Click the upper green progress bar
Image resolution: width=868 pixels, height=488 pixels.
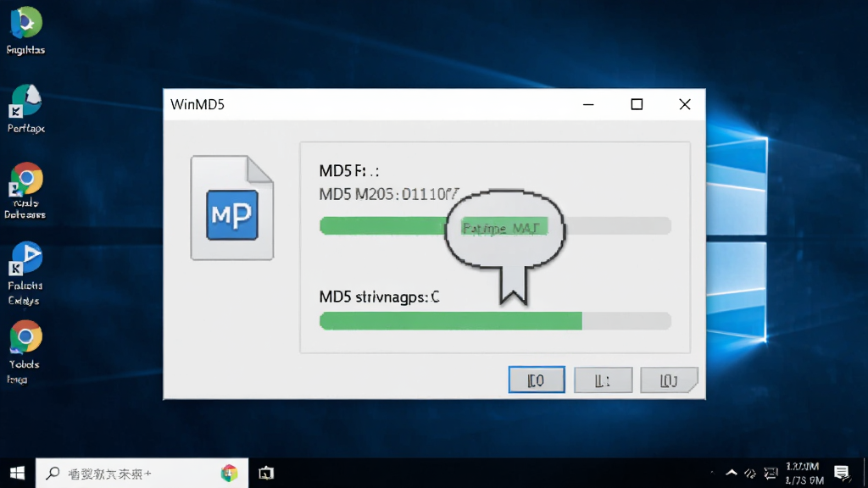click(495, 225)
